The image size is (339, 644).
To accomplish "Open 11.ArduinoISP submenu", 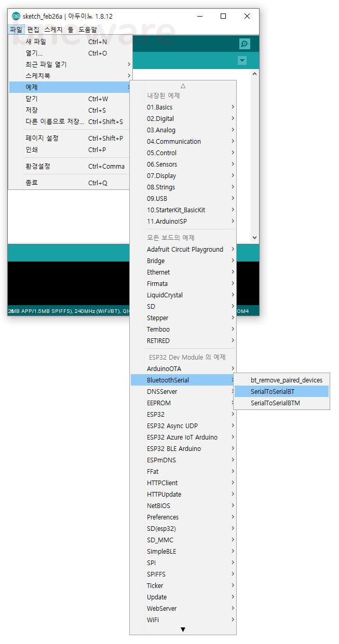I will 183,221.
